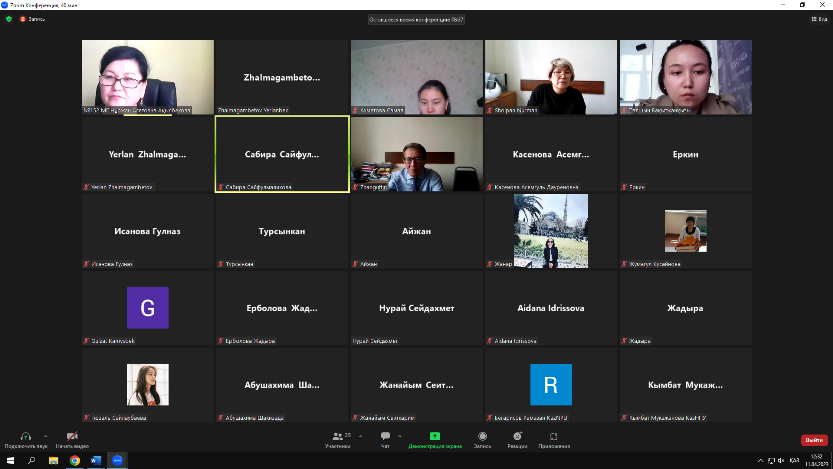
Task: Open the Chat panel
Action: (385, 437)
